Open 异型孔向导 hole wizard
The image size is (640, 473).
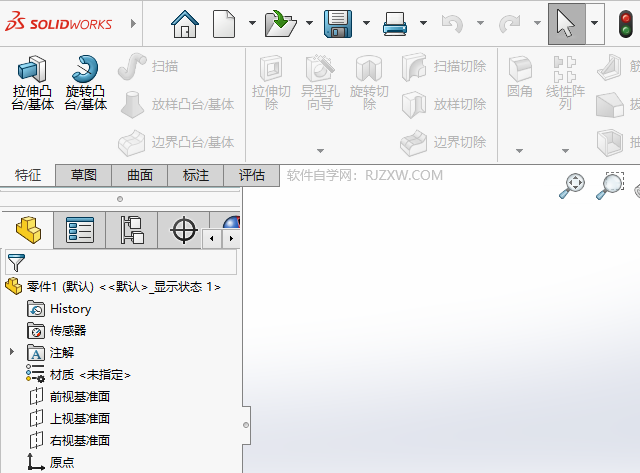(320, 83)
